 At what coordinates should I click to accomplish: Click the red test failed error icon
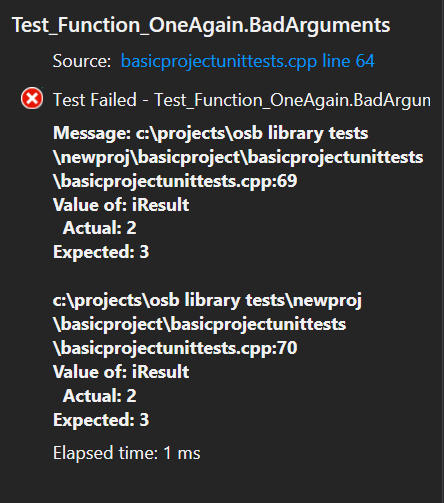(32, 99)
